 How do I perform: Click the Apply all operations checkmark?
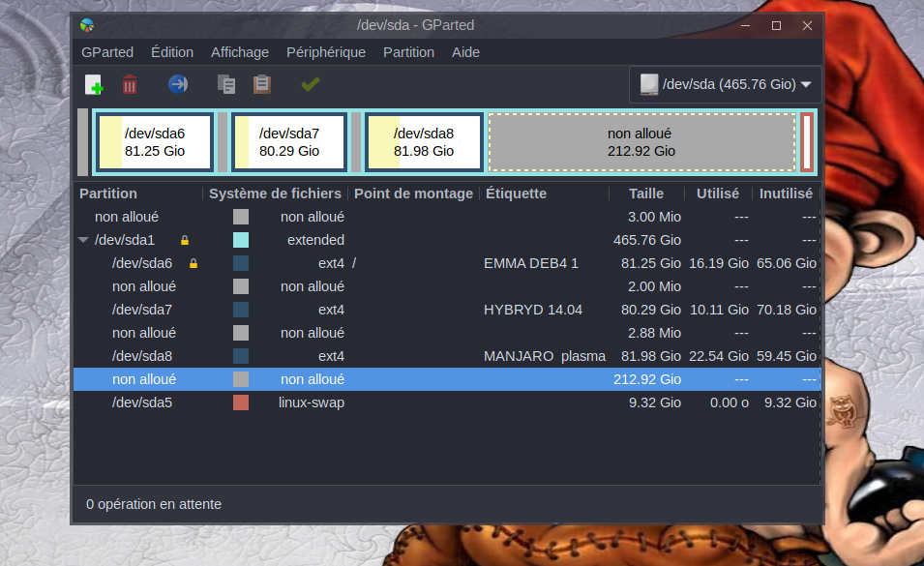310,84
